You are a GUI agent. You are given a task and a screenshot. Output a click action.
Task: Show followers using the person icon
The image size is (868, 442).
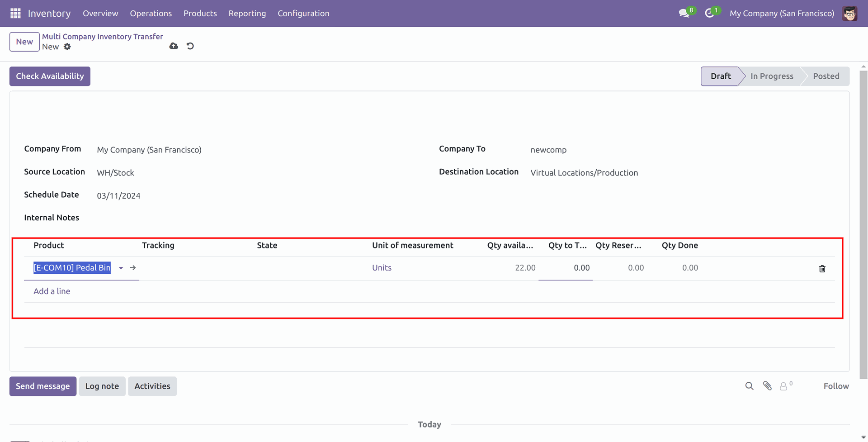[x=783, y=386]
